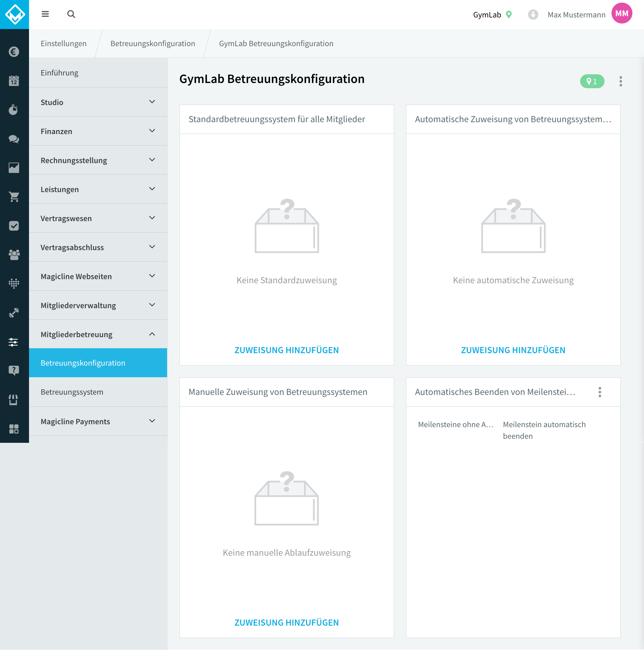
Task: Click the green location count badge
Action: (x=592, y=82)
